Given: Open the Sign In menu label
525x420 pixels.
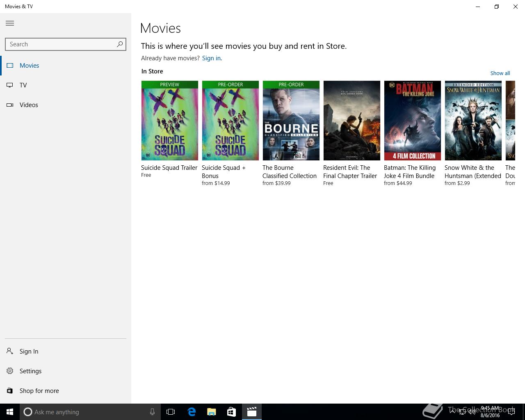Looking at the screenshot, I should (x=29, y=352).
